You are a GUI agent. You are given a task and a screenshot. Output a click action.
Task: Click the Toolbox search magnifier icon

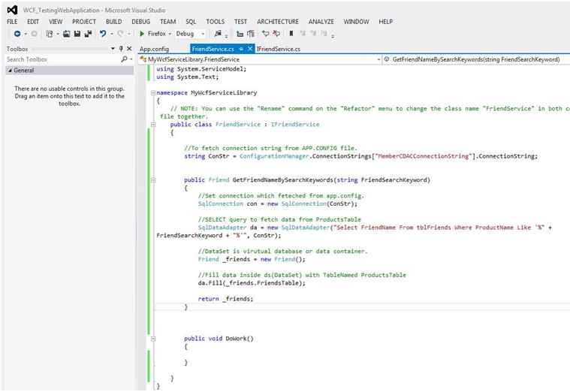click(124, 59)
